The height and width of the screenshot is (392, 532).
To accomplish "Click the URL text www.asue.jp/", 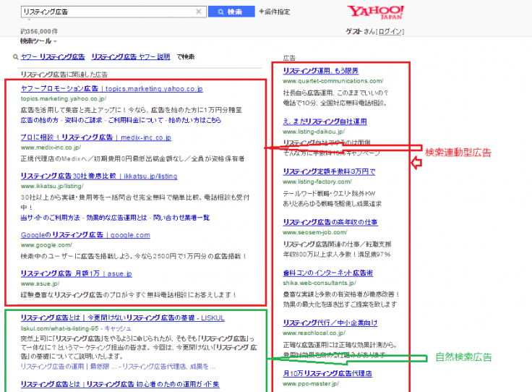I will coord(40,284).
